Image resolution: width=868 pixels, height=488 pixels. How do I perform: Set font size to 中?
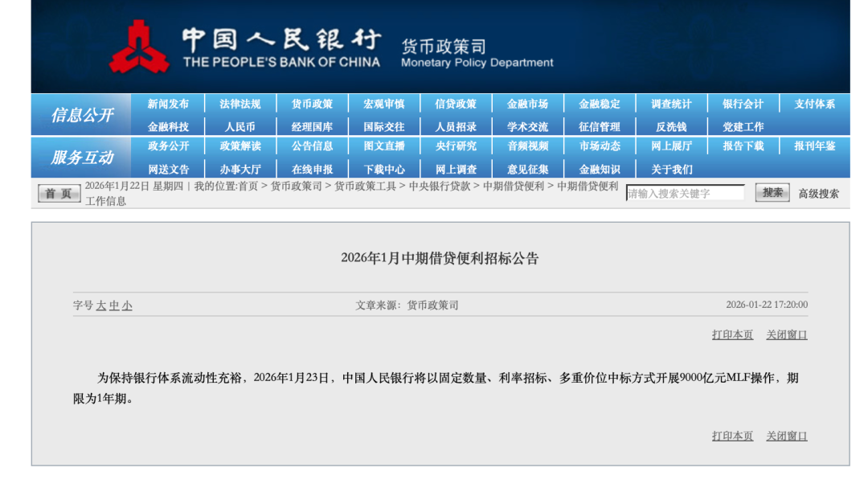tap(114, 306)
